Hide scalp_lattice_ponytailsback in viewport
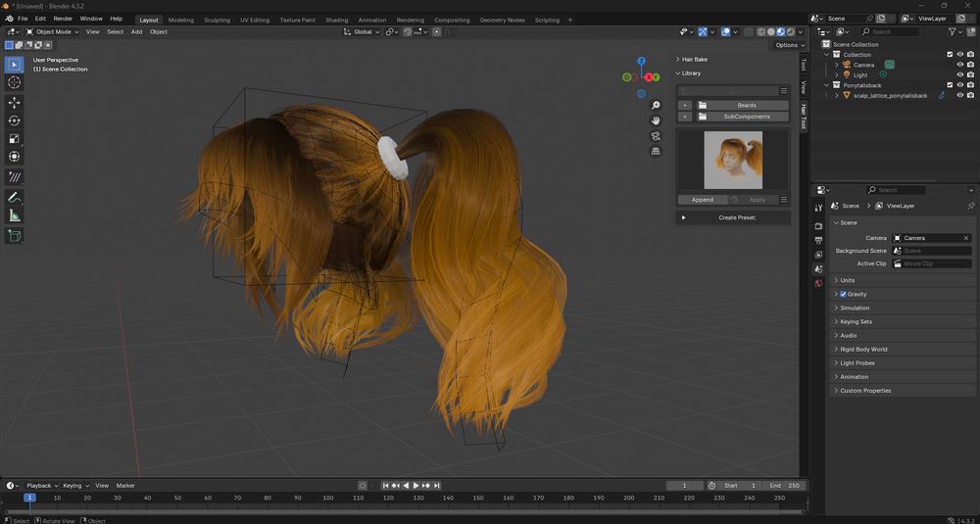Image resolution: width=980 pixels, height=524 pixels. pyautogui.click(x=960, y=95)
